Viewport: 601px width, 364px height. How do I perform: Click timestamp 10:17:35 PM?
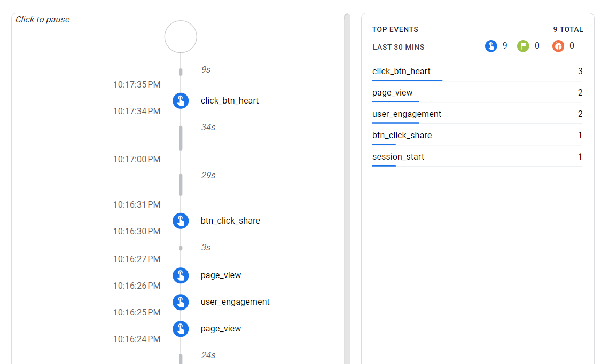click(x=137, y=84)
